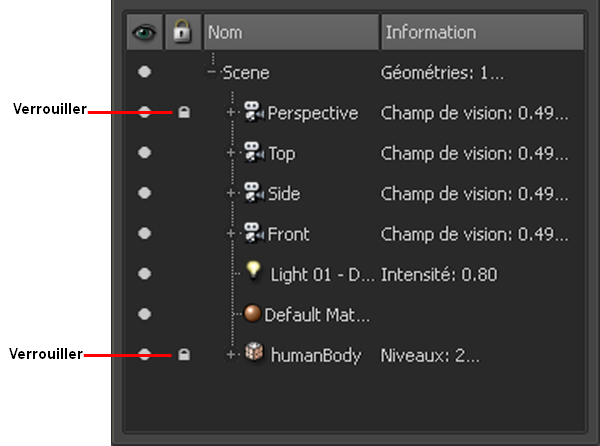
Task: Expand the Perspective camera node
Action: click(x=231, y=113)
